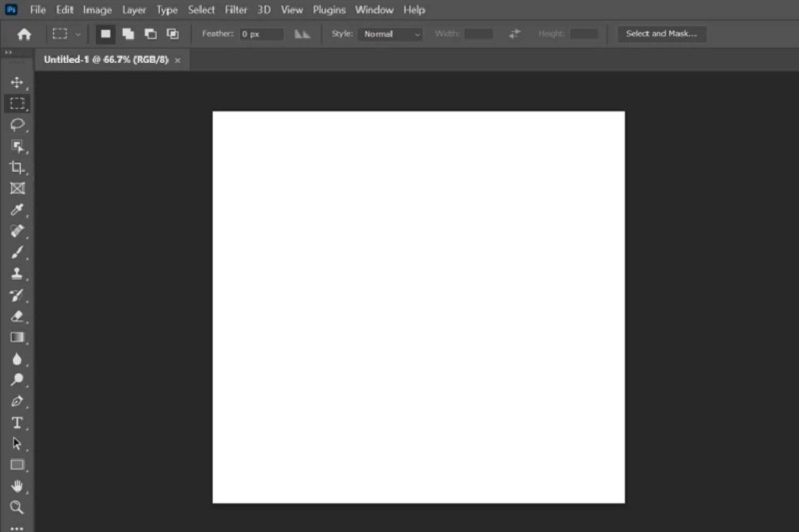Switch to the Untitled-1 document tab
This screenshot has width=799, height=532.
tap(106, 60)
